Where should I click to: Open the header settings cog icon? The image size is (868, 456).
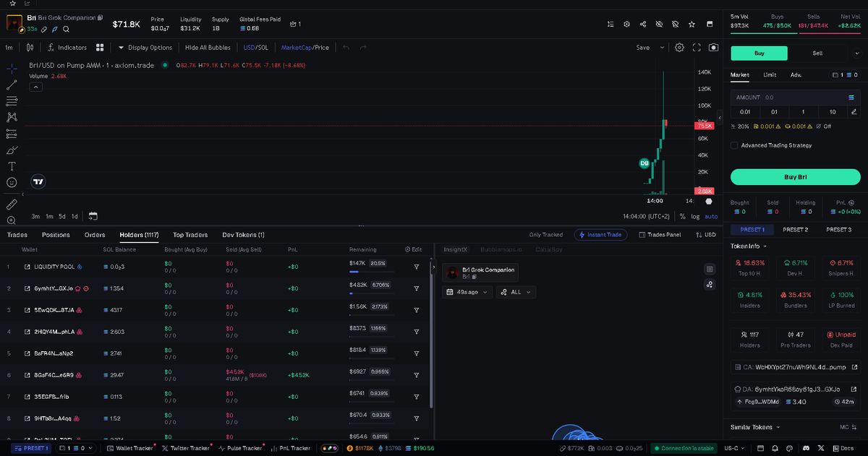pos(627,24)
